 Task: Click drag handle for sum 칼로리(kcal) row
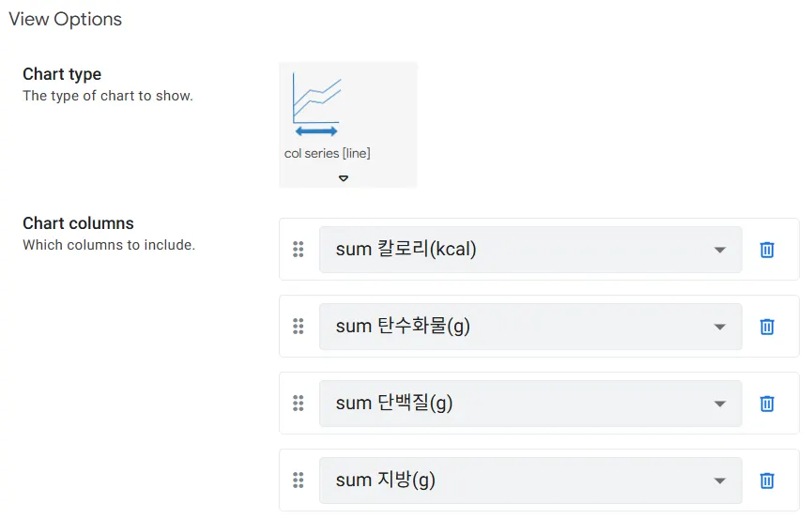[299, 250]
